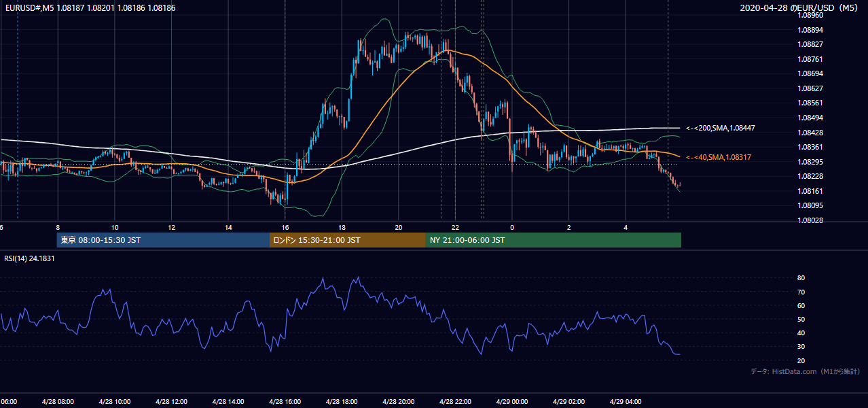
Task: Click price axis value 1.08694
Action: [x=810, y=73]
